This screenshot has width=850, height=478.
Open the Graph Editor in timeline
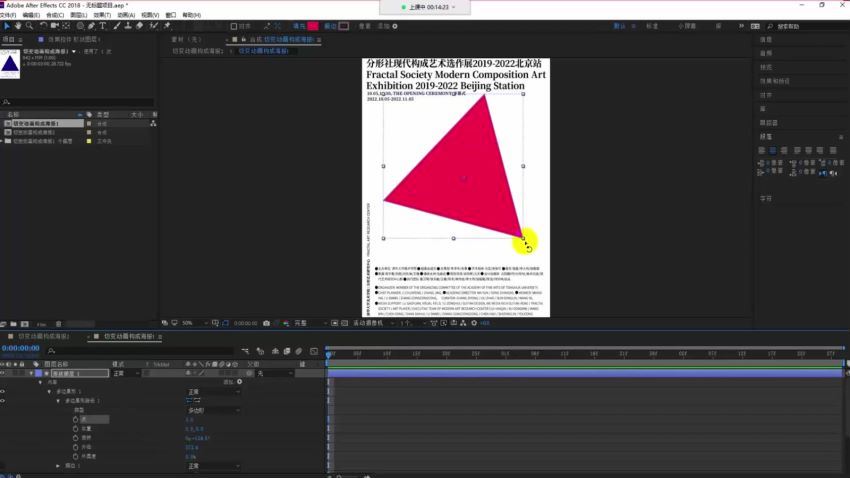click(314, 351)
